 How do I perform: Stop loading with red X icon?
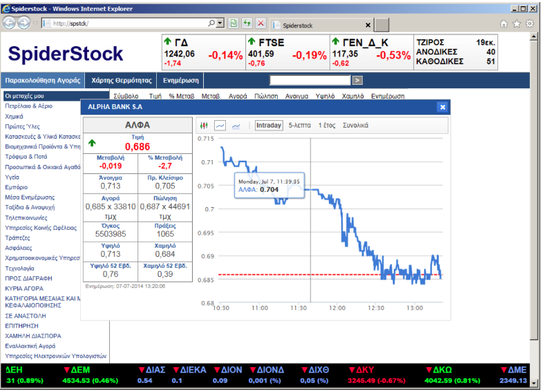261,23
